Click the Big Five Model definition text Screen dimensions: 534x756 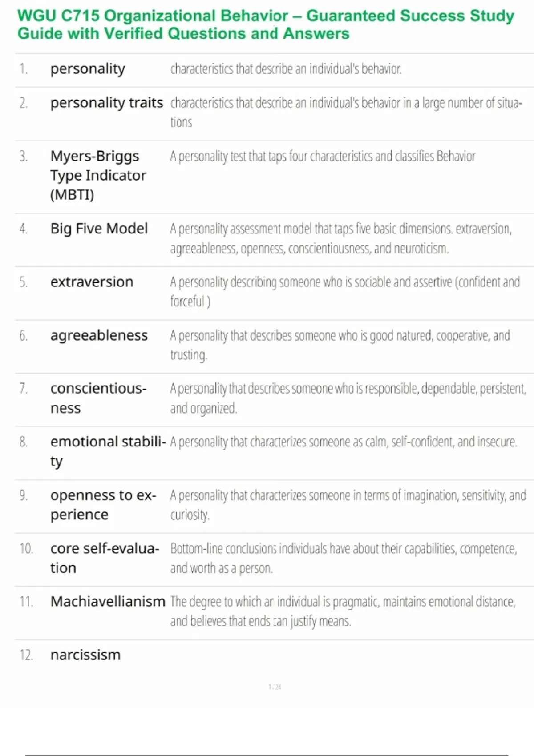coord(341,238)
